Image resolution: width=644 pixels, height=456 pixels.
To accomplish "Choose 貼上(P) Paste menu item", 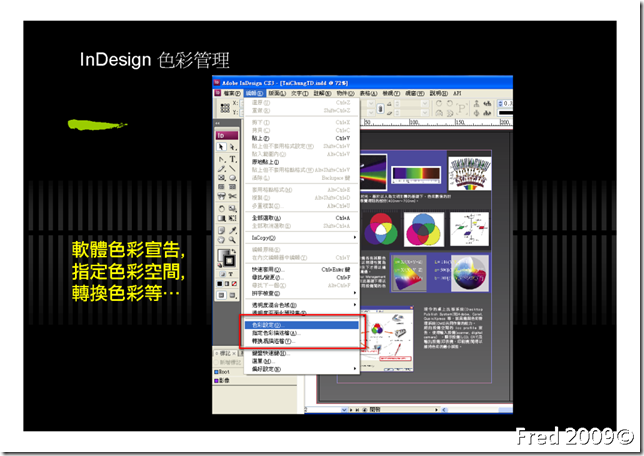I will point(301,138).
